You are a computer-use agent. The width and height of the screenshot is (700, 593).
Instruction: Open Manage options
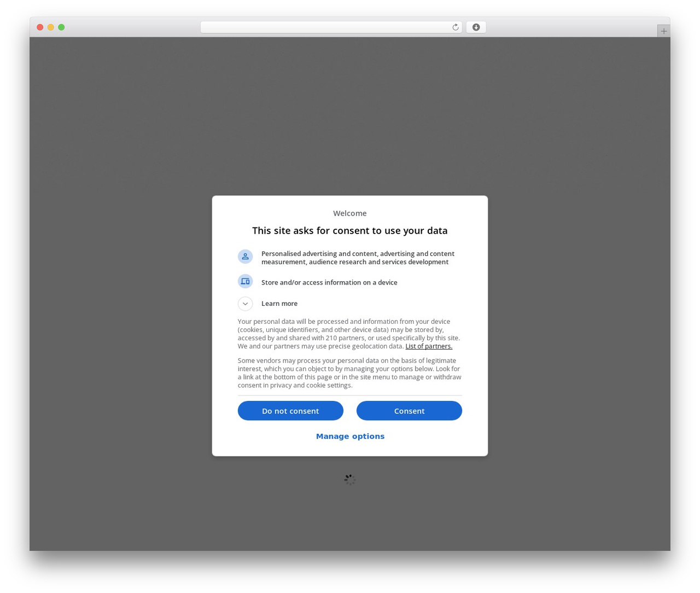click(350, 436)
